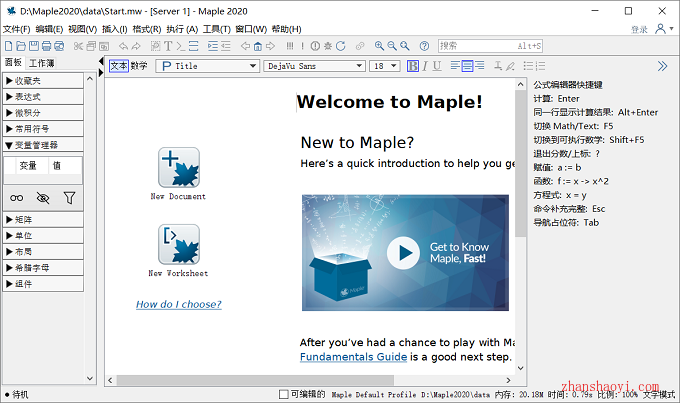The width and height of the screenshot is (680, 403).
Task: Open the 编辑(E) menu
Action: pyautogui.click(x=49, y=29)
